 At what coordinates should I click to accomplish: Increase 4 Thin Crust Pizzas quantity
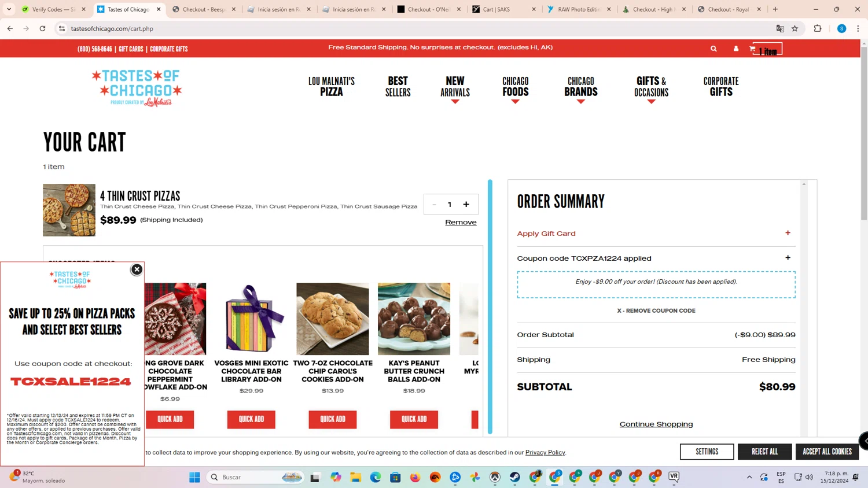coord(466,204)
